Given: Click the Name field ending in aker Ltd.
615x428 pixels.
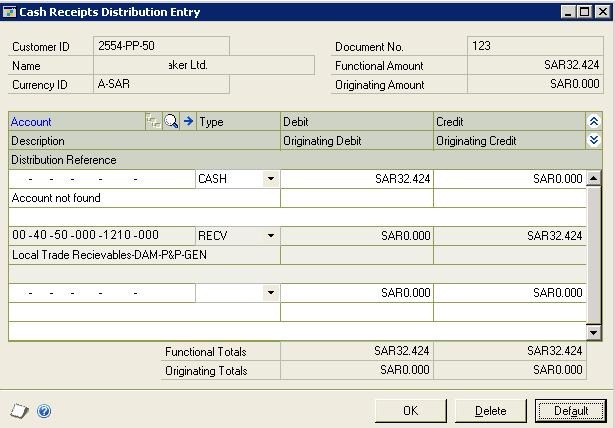Looking at the screenshot, I should point(204,65).
